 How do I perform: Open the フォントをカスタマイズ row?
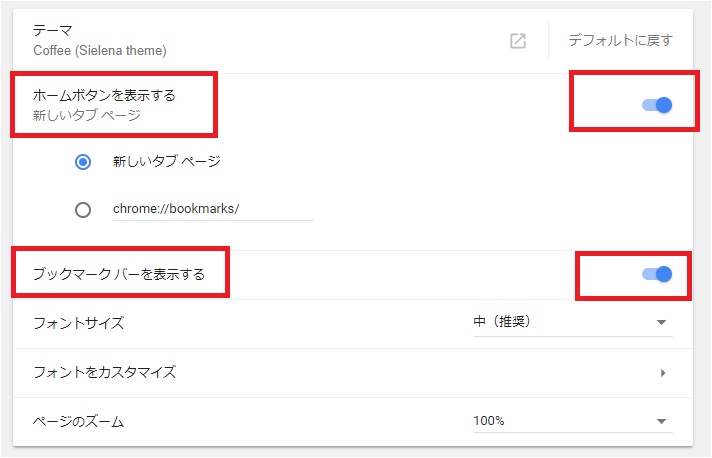point(353,373)
